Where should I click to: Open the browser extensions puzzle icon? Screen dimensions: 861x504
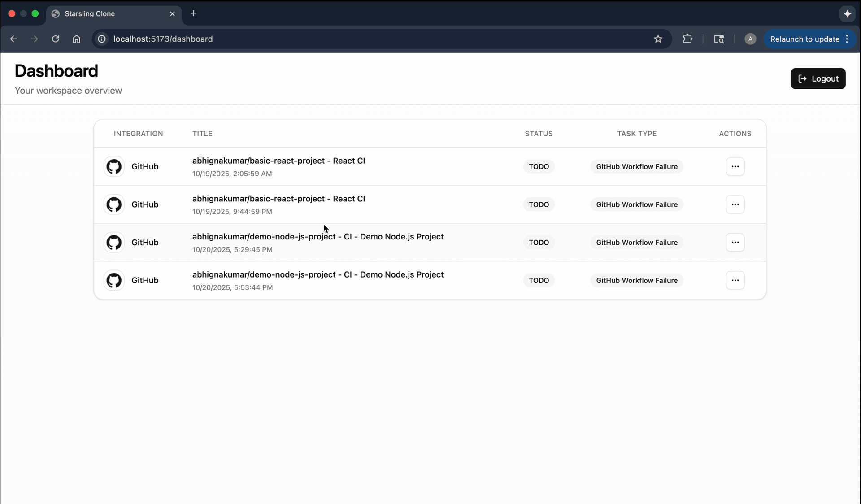[x=687, y=39]
